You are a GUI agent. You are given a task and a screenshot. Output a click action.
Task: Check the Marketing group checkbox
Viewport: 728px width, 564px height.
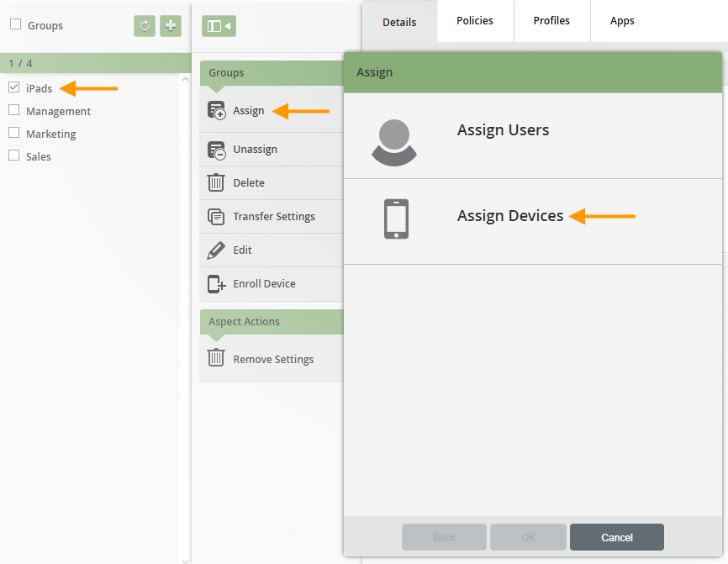(x=14, y=133)
